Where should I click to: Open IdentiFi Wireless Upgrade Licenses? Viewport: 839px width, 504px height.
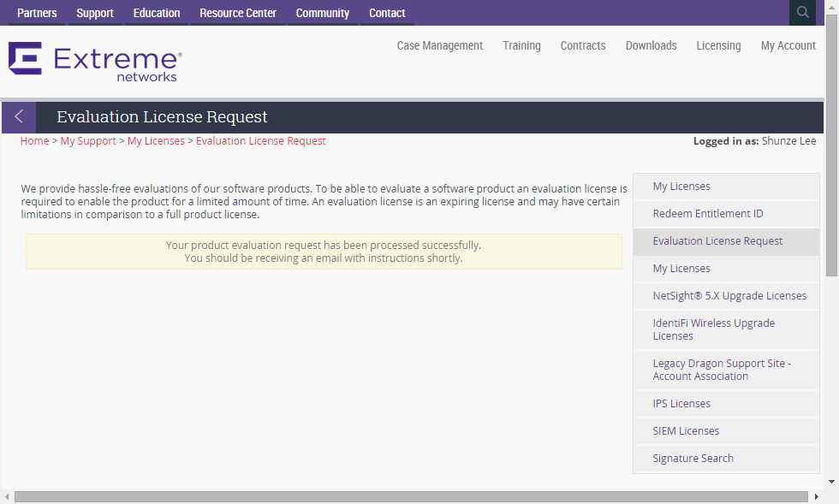point(726,329)
